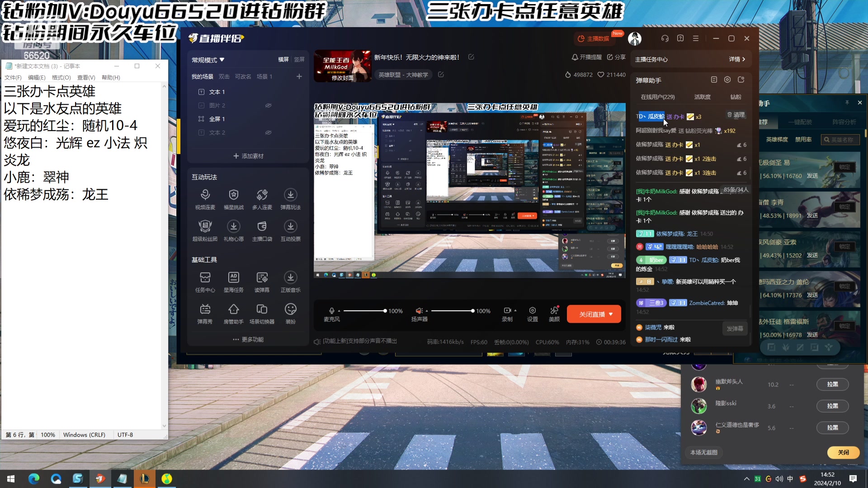Open the 关闭直播 button dropdown arrow

tap(611, 314)
